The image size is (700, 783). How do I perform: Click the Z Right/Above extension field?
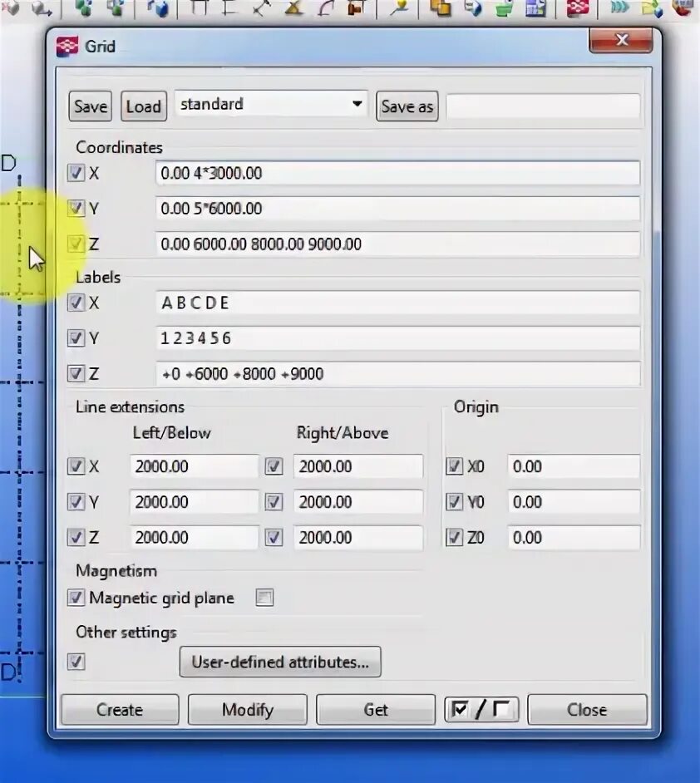coord(358,537)
